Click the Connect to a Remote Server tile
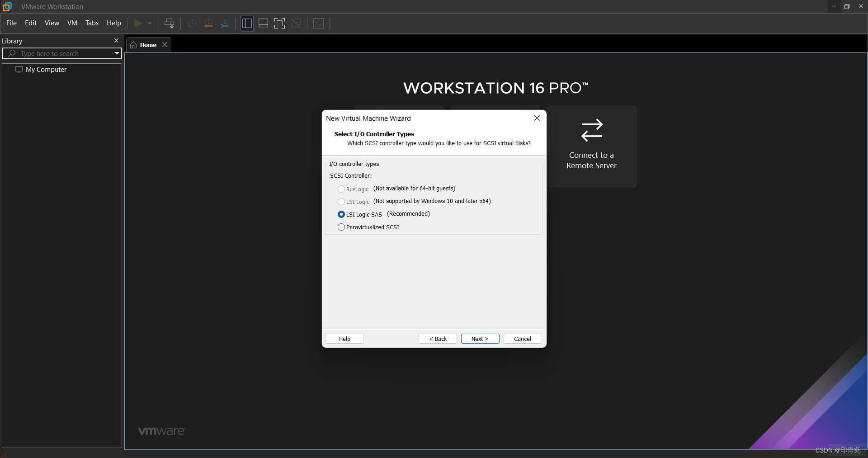Viewport: 868px width, 458px height. 591,146
